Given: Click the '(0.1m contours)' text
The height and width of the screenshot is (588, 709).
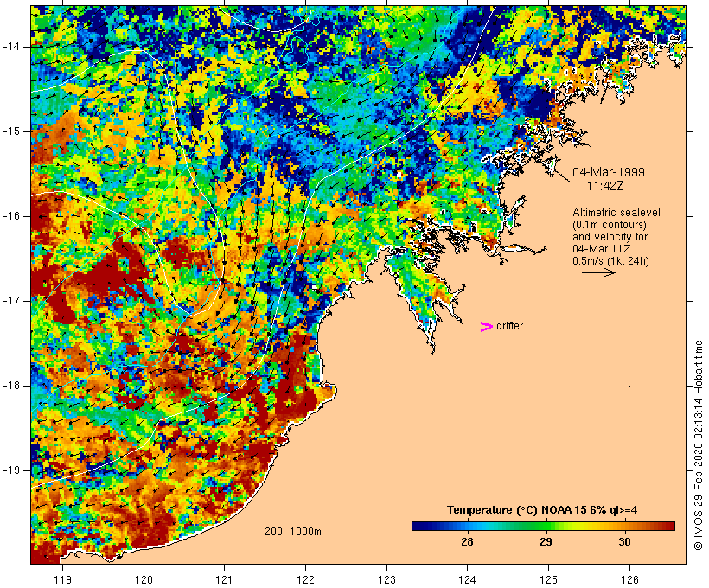Looking at the screenshot, I should tap(610, 225).
